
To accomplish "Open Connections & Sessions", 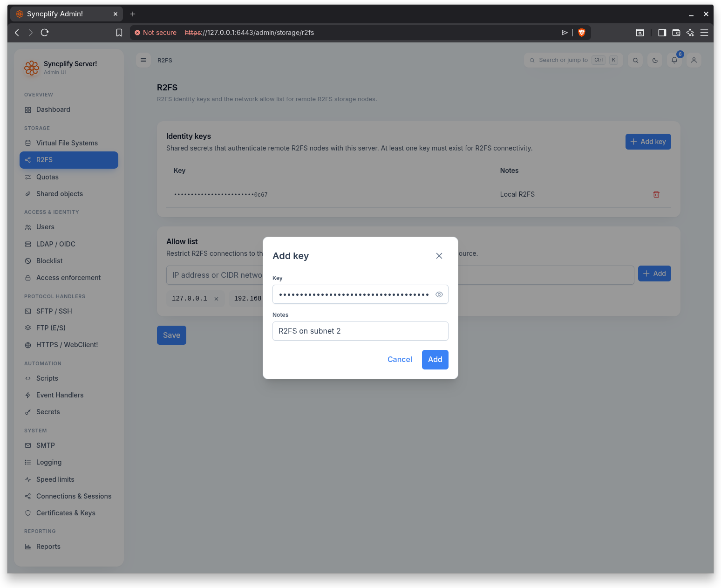I will point(69,496).
